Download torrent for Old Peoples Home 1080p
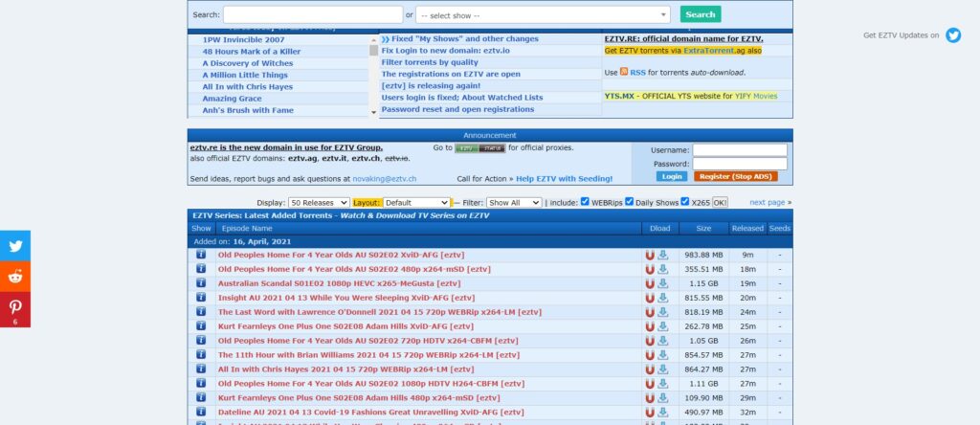 click(x=663, y=384)
